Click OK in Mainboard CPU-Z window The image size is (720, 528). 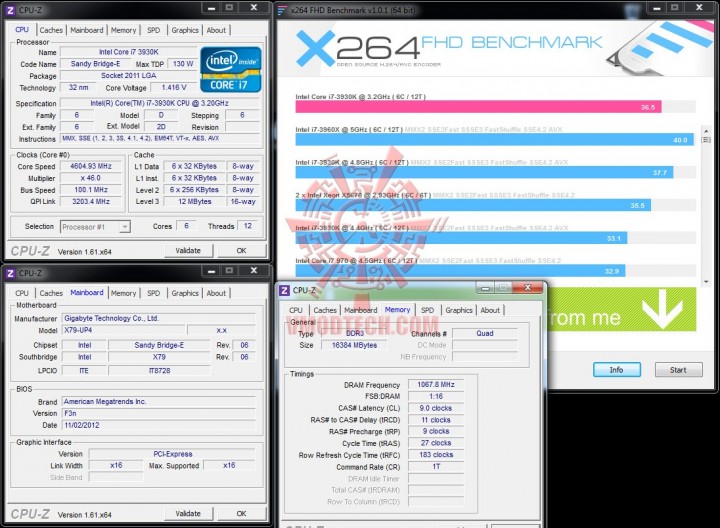coord(242,514)
